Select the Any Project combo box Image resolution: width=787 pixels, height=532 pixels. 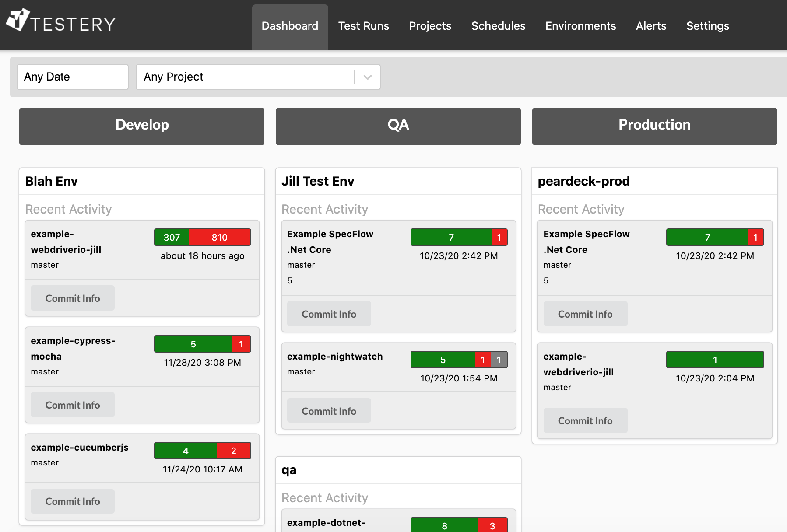coord(245,77)
